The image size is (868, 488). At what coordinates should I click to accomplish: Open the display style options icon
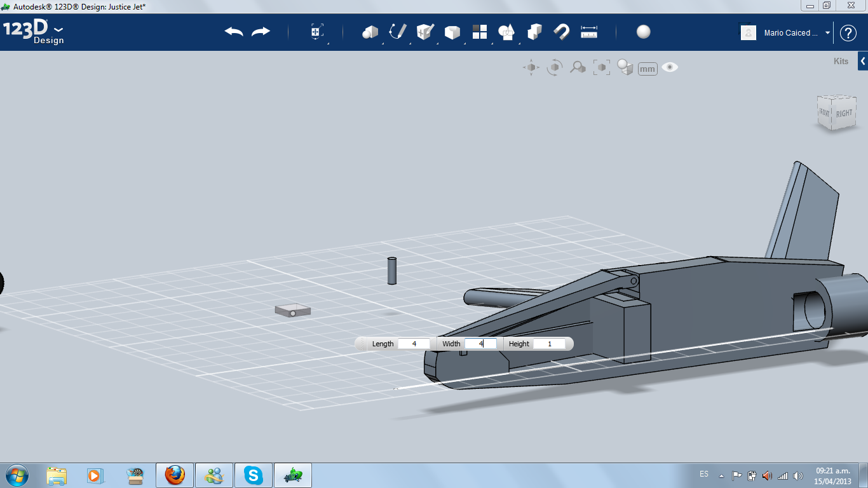coord(625,67)
